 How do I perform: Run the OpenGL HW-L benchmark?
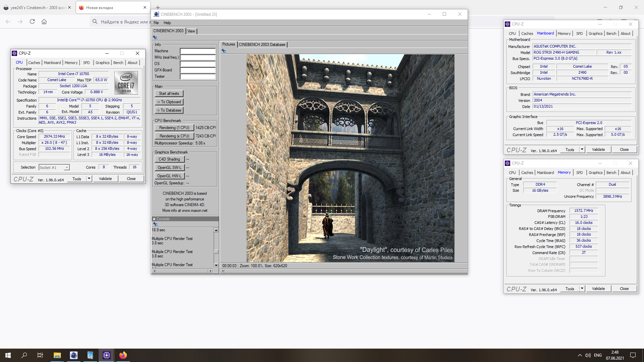coord(169,176)
